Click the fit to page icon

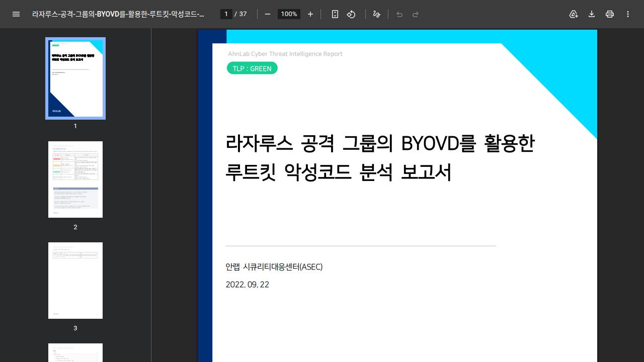coord(335,14)
